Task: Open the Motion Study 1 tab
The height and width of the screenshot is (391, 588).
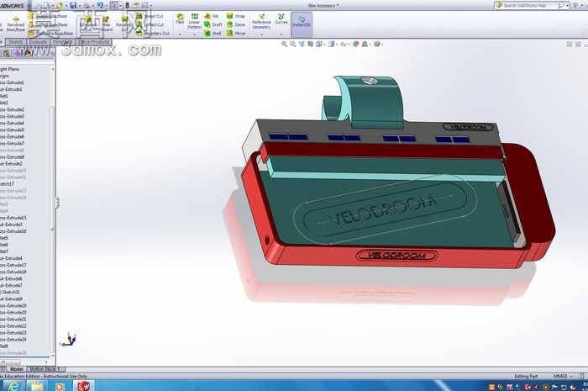Action: 45,369
